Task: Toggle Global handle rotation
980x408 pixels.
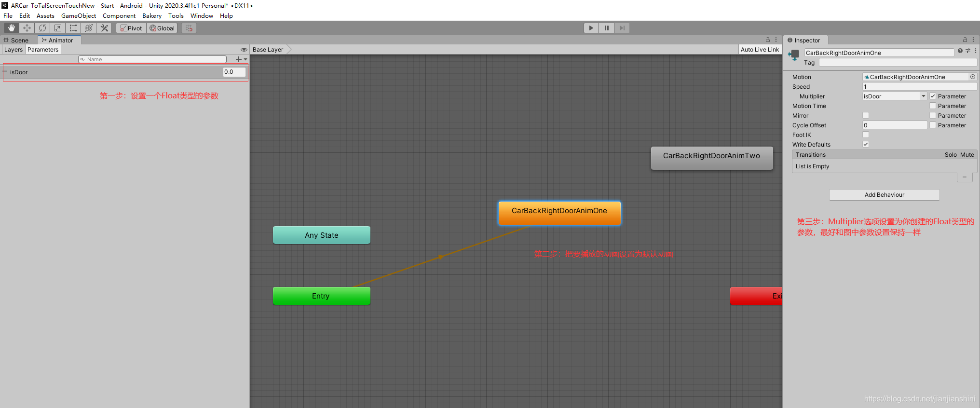Action: point(162,28)
